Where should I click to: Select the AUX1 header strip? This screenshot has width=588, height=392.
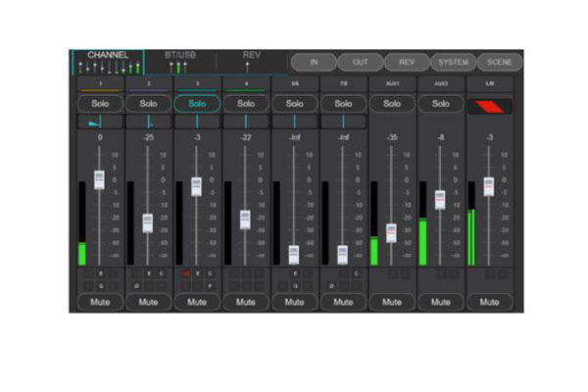[392, 84]
